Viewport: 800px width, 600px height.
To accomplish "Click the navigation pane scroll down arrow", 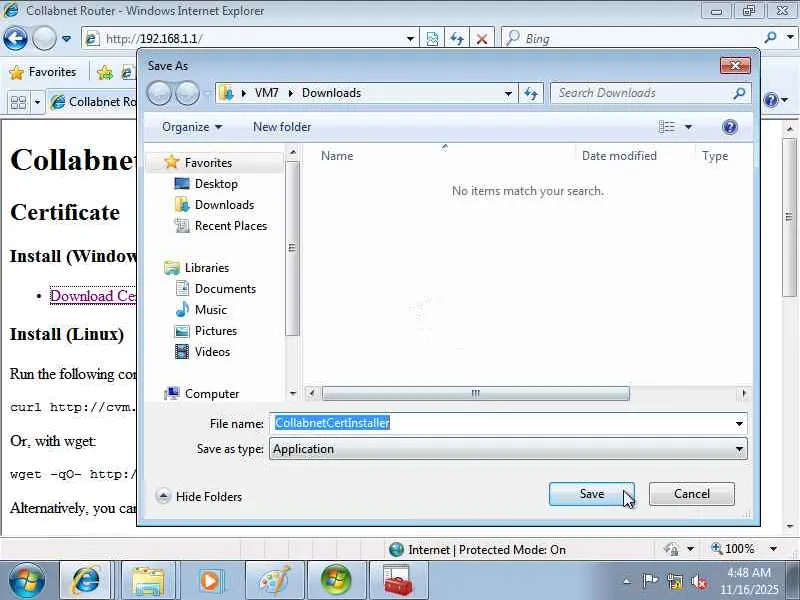I will point(292,393).
